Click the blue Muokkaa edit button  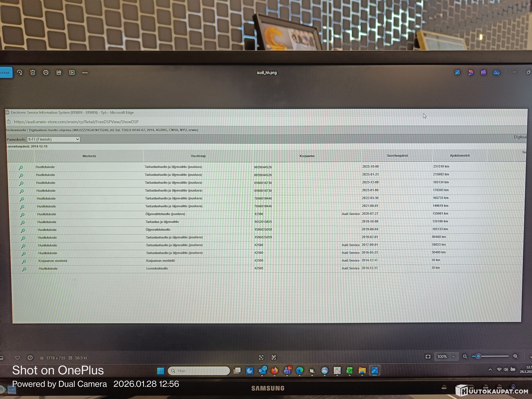pyautogui.click(x=5, y=72)
